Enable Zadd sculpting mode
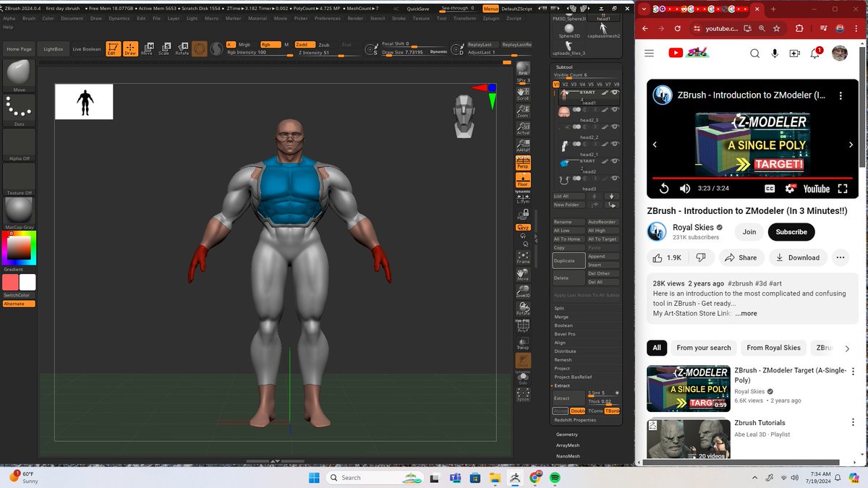 tap(305, 44)
